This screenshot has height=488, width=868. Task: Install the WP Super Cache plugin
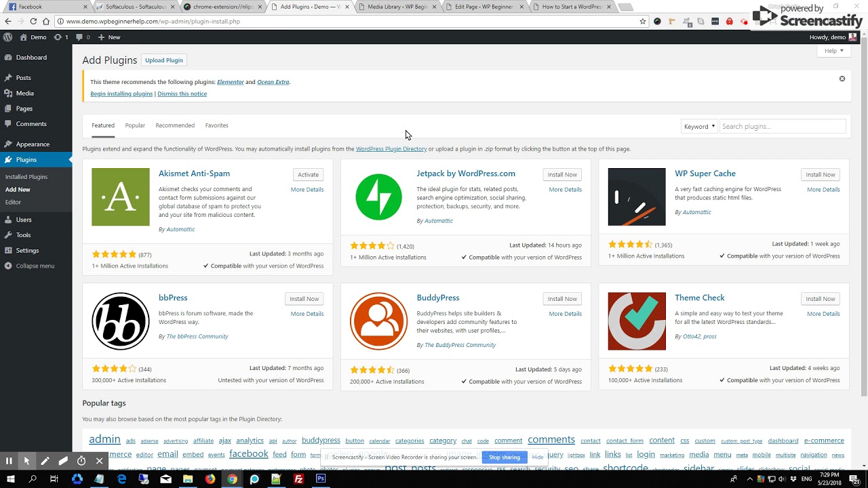pyautogui.click(x=821, y=175)
